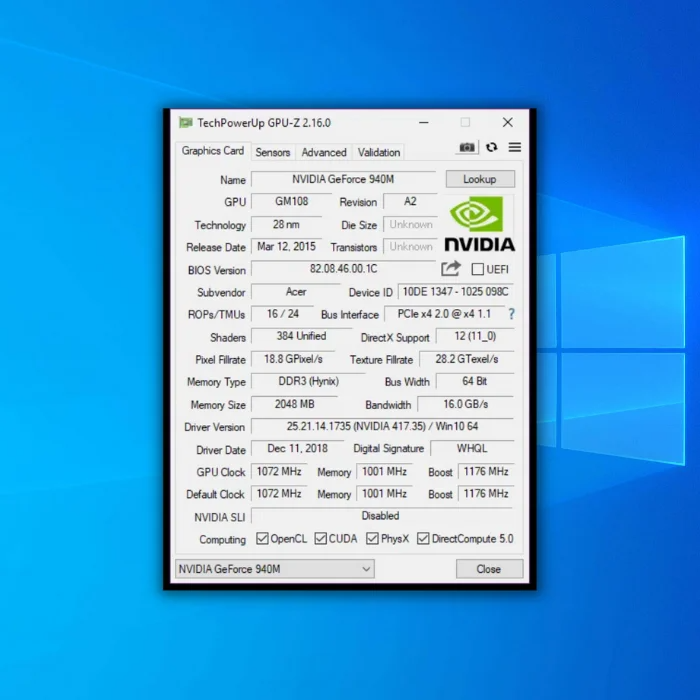Click Device ID 10DE 1347 - 1025 098C

pyautogui.click(x=455, y=292)
